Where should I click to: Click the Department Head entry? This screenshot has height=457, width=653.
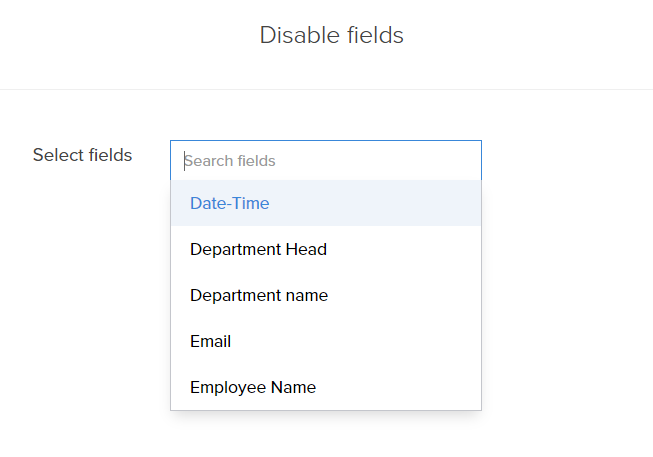click(x=258, y=249)
